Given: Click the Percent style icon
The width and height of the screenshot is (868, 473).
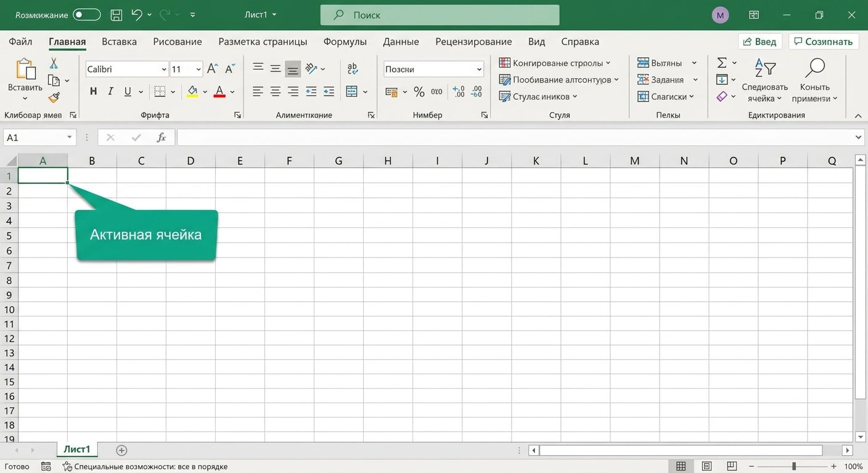Looking at the screenshot, I should coord(419,92).
